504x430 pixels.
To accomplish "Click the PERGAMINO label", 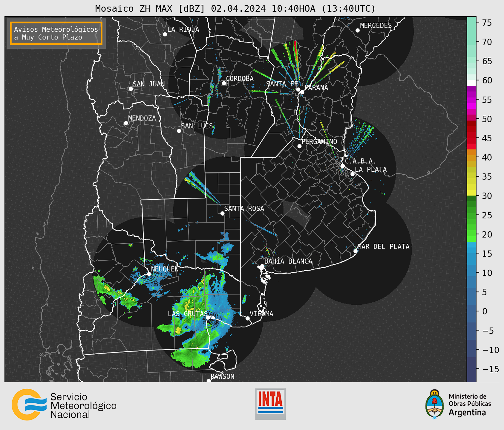I will pyautogui.click(x=319, y=141).
